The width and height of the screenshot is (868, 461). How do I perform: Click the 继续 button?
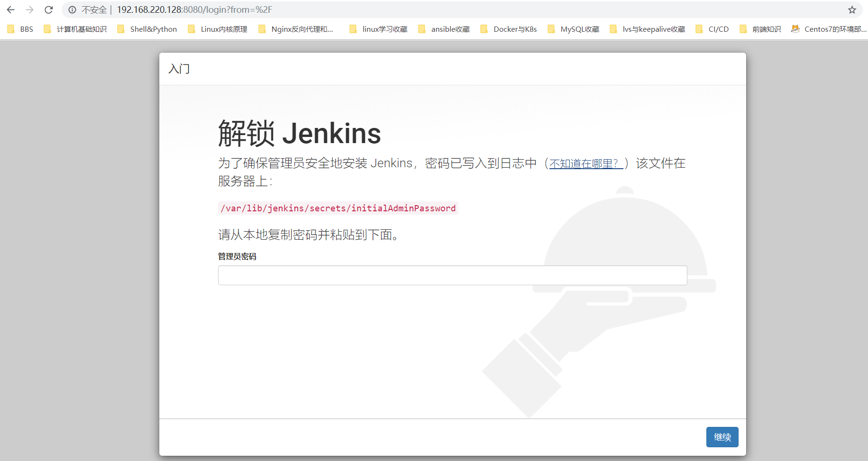click(x=722, y=437)
